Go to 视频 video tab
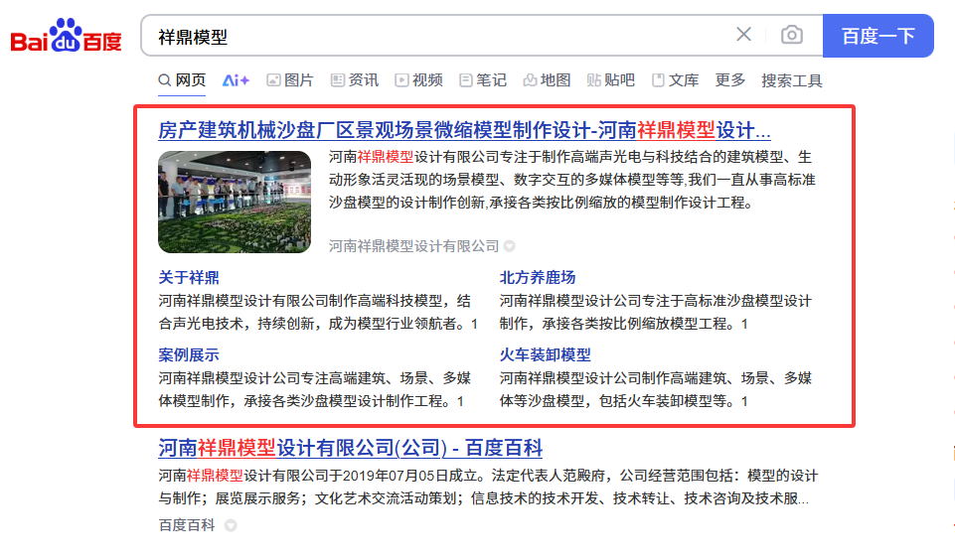 418,80
